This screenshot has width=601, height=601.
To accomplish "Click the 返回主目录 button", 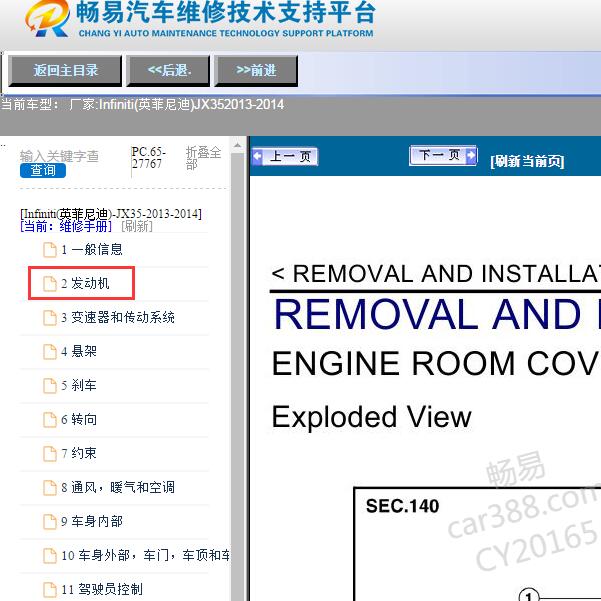I will coord(65,71).
